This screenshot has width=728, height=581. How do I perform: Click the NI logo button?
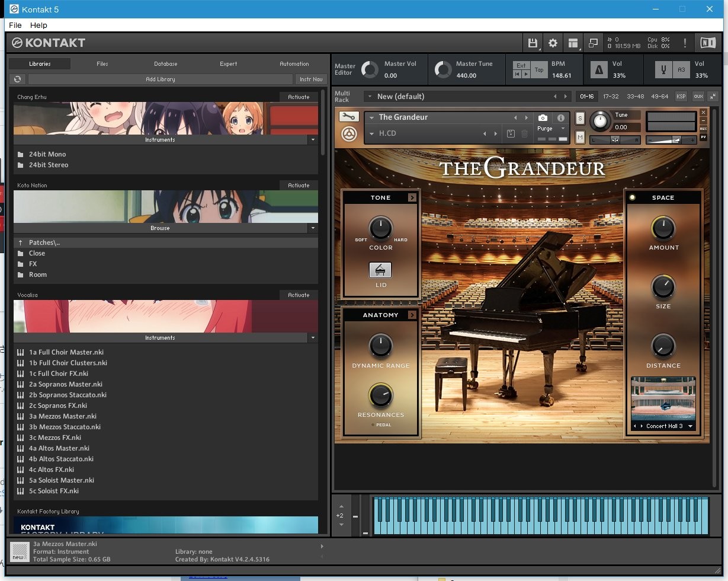[708, 43]
